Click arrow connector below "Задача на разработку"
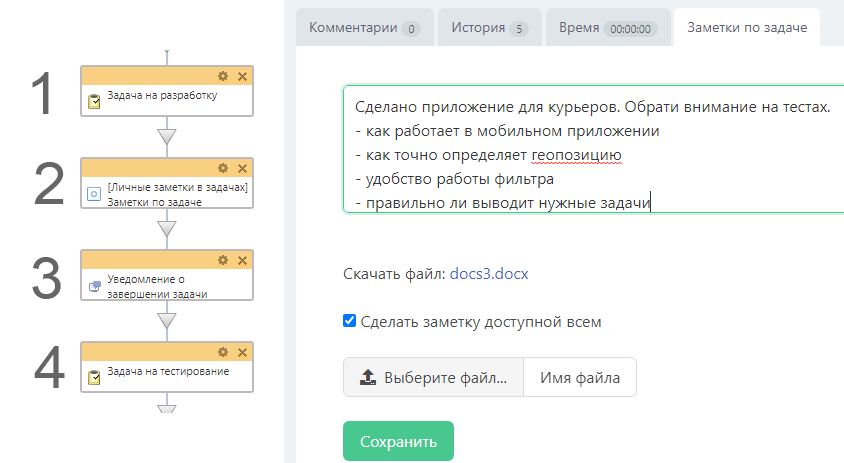This screenshot has width=844, height=463. pos(167,137)
